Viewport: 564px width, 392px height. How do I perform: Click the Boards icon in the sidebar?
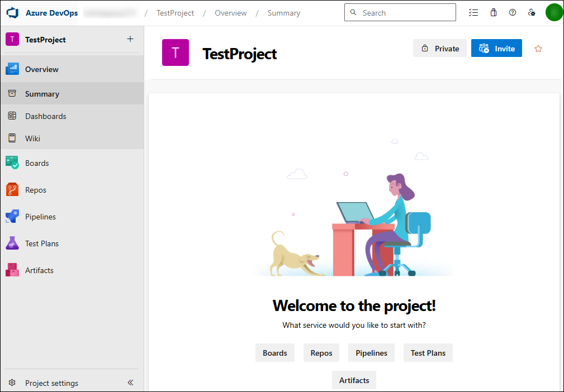(12, 162)
